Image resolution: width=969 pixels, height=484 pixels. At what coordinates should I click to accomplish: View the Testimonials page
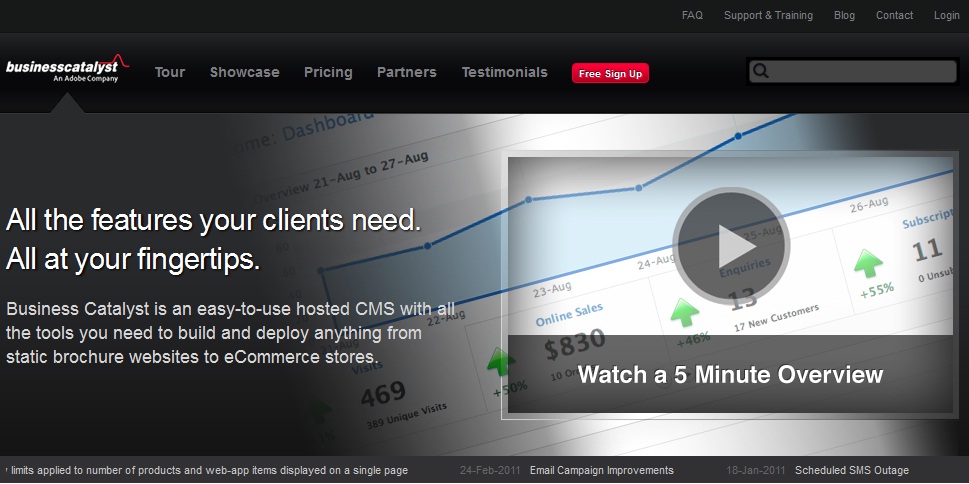tap(504, 72)
